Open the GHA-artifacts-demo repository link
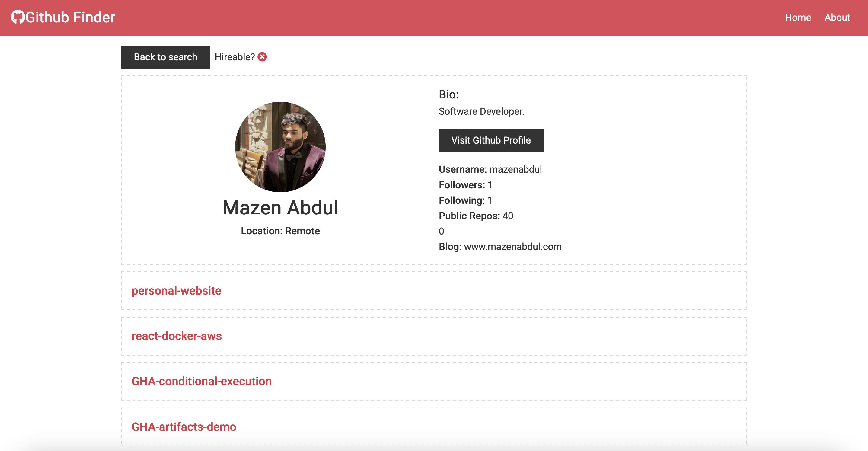868x451 pixels. 184,426
